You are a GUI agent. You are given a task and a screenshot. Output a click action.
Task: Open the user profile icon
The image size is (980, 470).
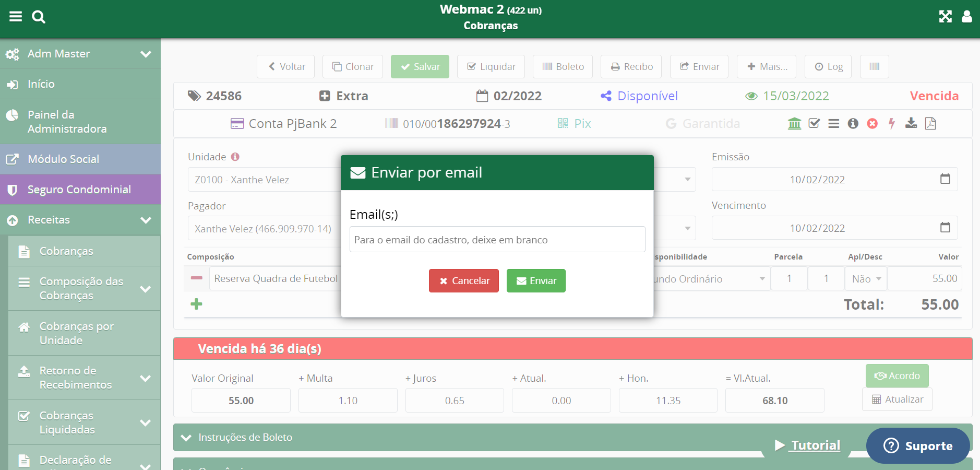coord(966,17)
